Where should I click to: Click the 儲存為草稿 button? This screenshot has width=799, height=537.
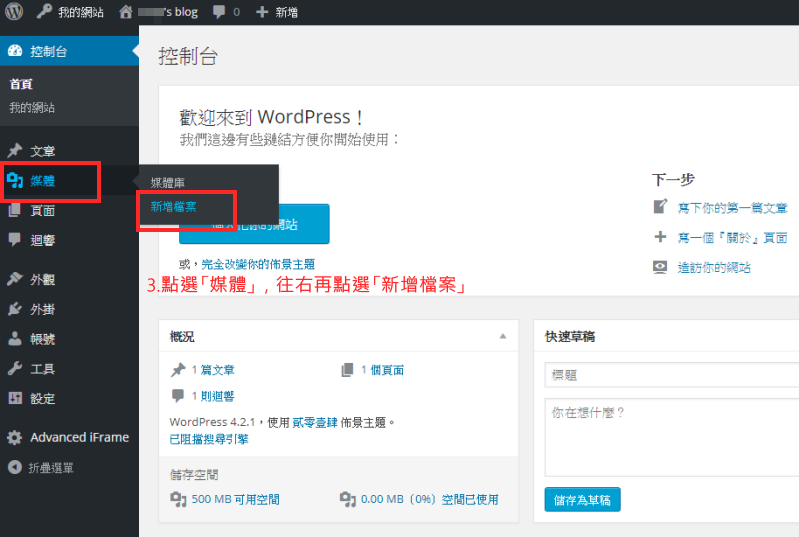click(x=582, y=499)
